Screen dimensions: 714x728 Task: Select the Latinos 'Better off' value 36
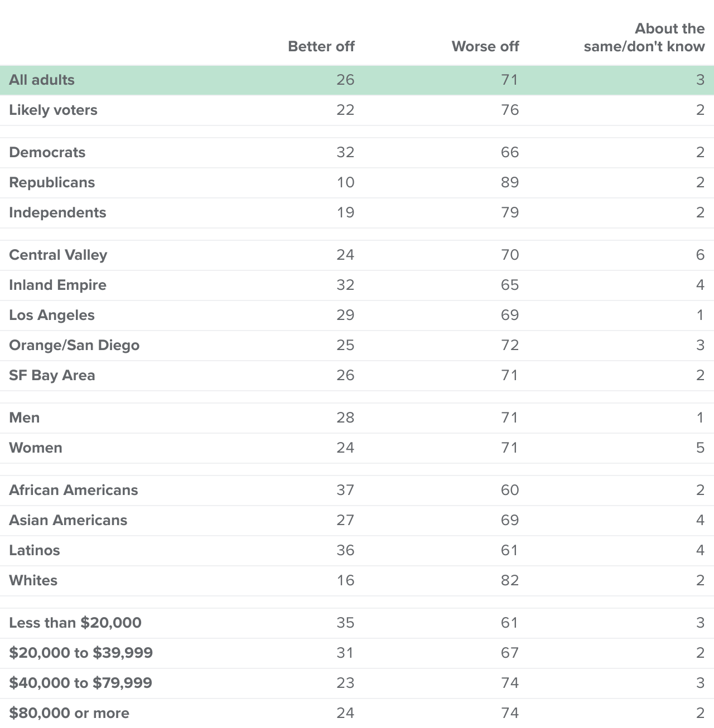click(345, 550)
